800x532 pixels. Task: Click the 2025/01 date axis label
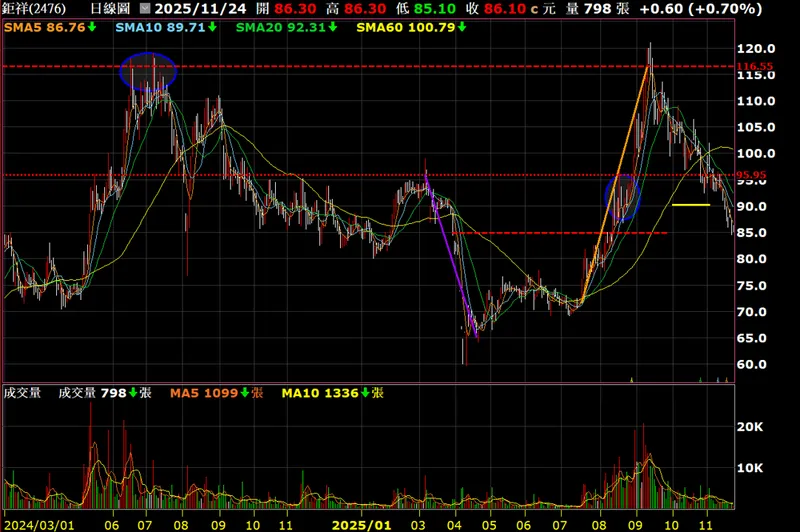coord(361,525)
